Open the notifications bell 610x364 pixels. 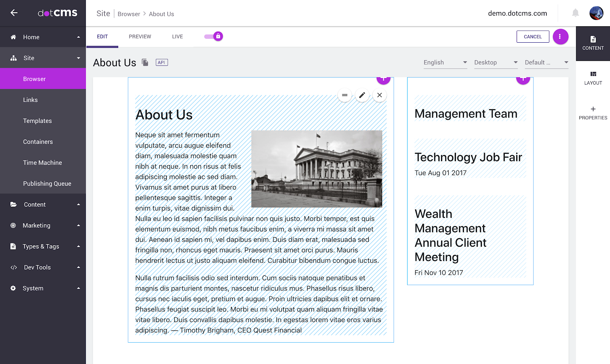575,13
